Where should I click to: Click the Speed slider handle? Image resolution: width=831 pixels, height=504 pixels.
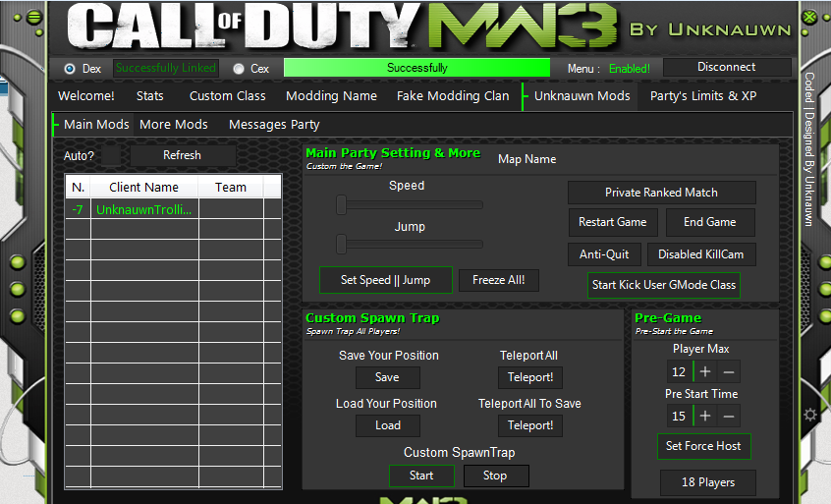[341, 204]
